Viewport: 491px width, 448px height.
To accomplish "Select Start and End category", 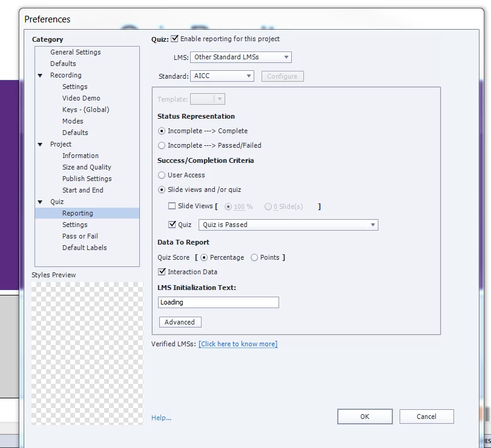I will click(83, 190).
